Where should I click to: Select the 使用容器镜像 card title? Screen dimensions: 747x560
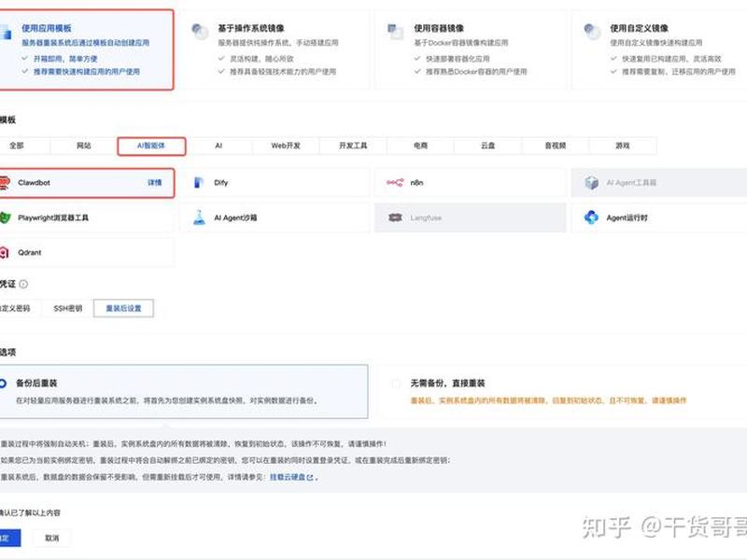[439, 29]
